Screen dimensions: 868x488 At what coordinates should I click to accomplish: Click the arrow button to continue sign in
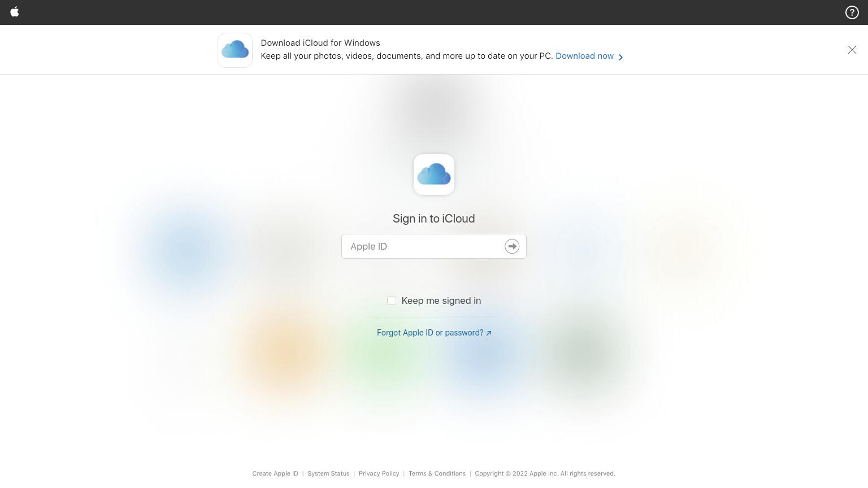tap(512, 246)
